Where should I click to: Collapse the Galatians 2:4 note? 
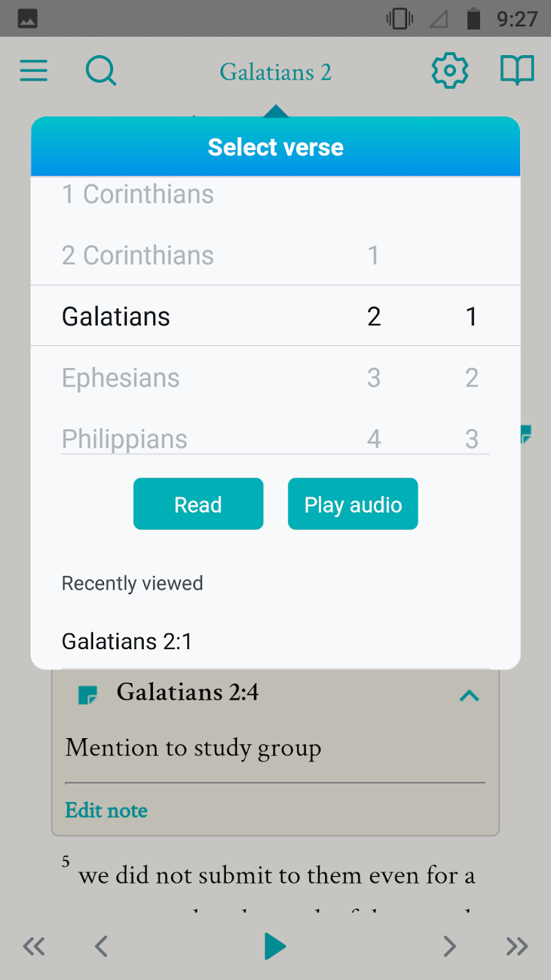click(469, 696)
